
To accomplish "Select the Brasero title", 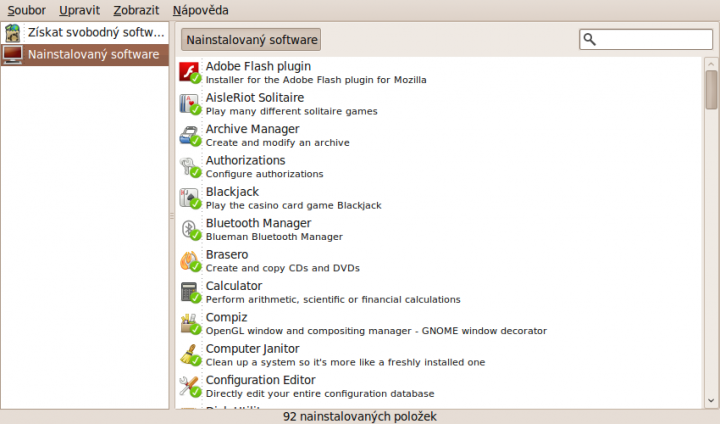I will (x=227, y=254).
